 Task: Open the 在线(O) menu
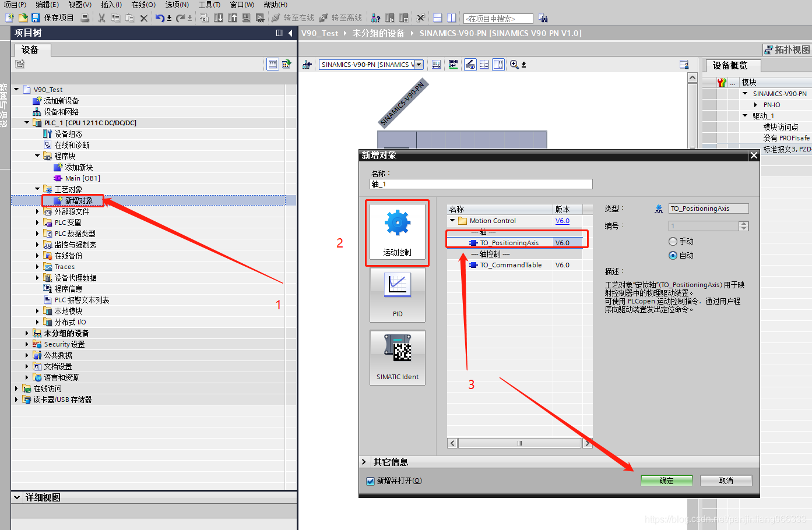pos(143,5)
